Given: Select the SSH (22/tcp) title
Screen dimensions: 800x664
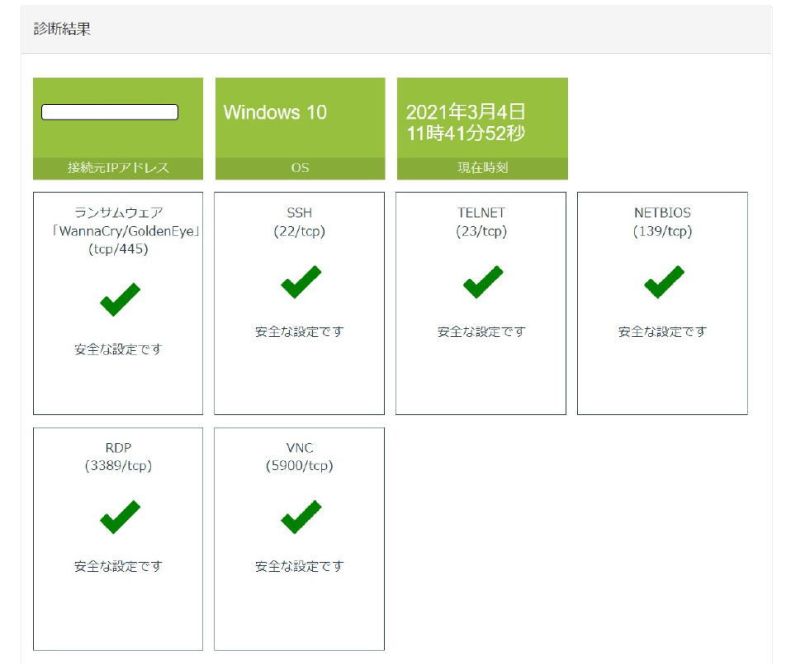Looking at the screenshot, I should tap(300, 222).
